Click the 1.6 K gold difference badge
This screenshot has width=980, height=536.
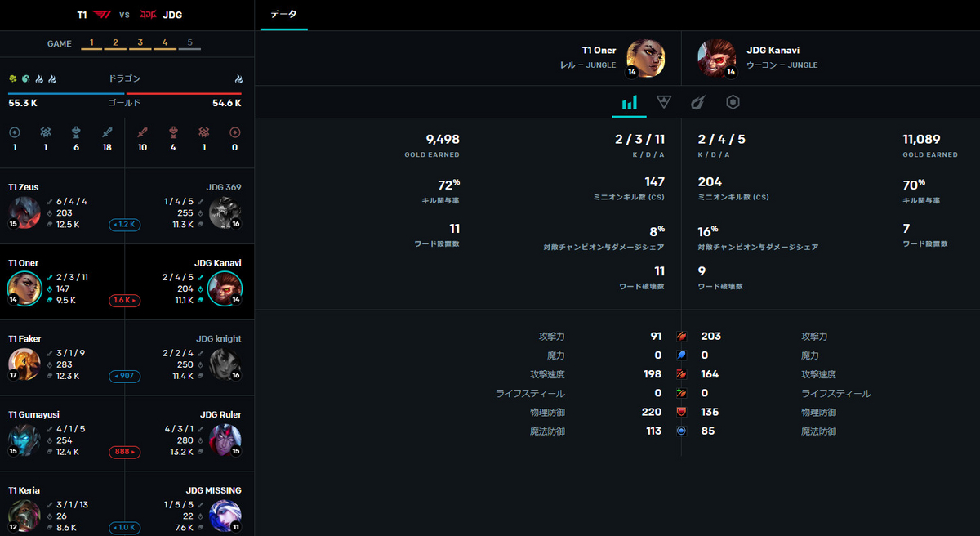tap(125, 301)
